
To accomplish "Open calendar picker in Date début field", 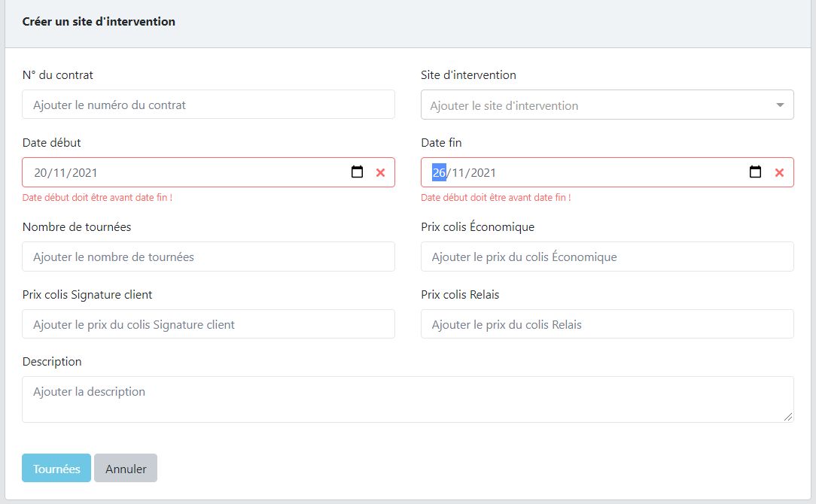I will 357,172.
